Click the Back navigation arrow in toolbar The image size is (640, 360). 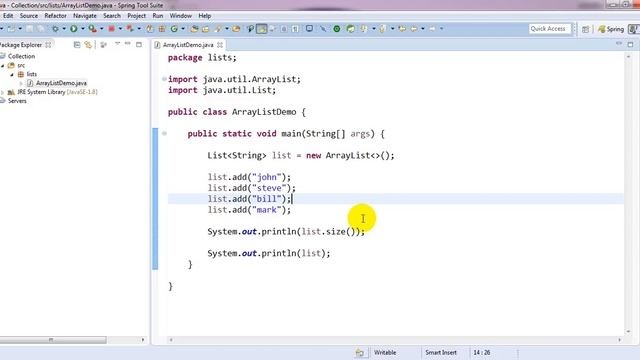(x=414, y=29)
